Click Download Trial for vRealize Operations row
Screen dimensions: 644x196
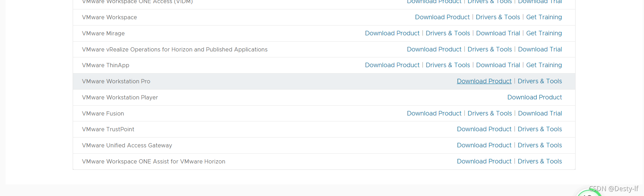tap(540, 49)
